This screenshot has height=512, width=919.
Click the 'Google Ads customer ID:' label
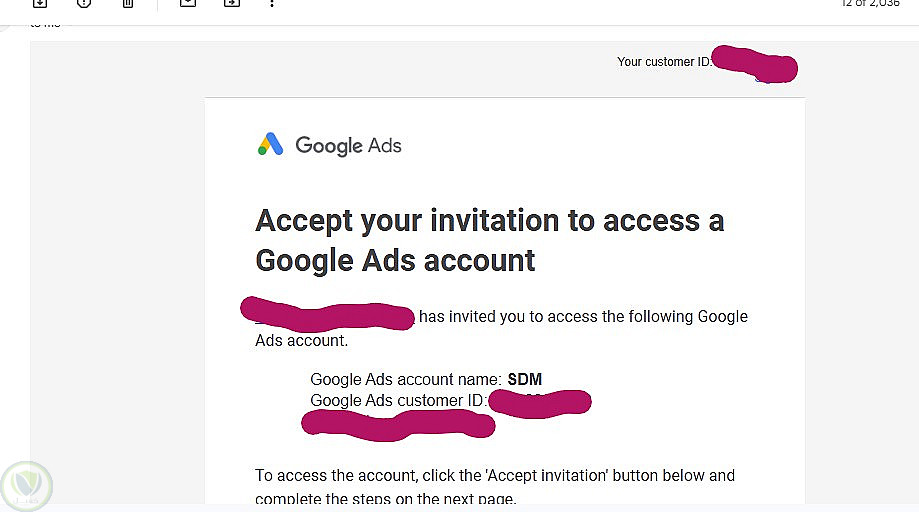click(398, 401)
